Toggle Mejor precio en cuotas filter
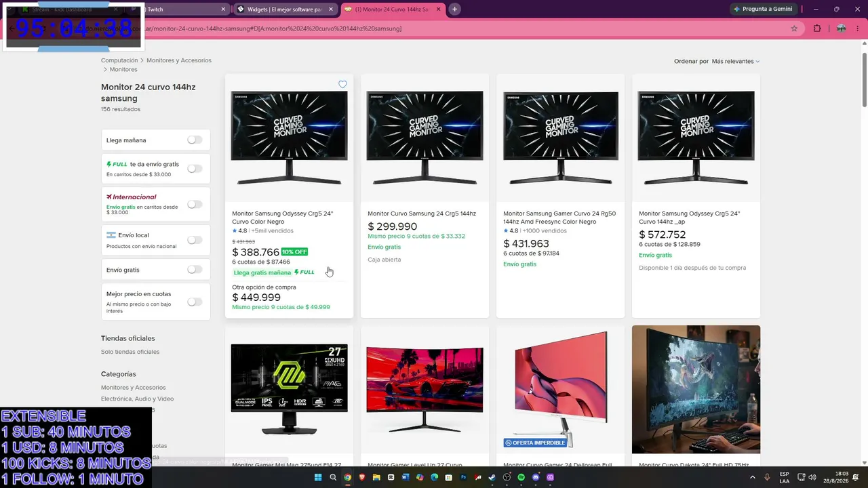 click(x=195, y=302)
